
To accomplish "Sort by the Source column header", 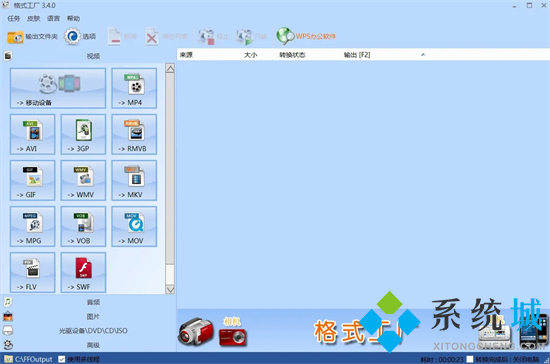I will (x=209, y=55).
